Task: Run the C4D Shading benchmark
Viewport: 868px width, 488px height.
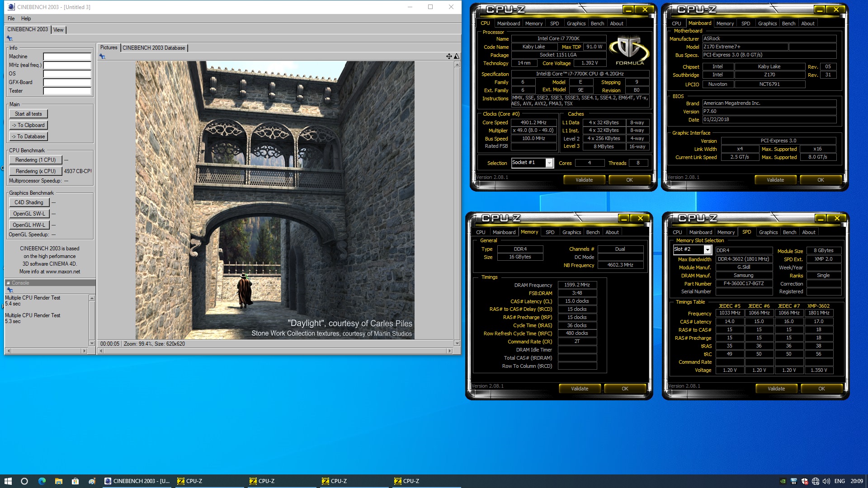Action: point(29,202)
